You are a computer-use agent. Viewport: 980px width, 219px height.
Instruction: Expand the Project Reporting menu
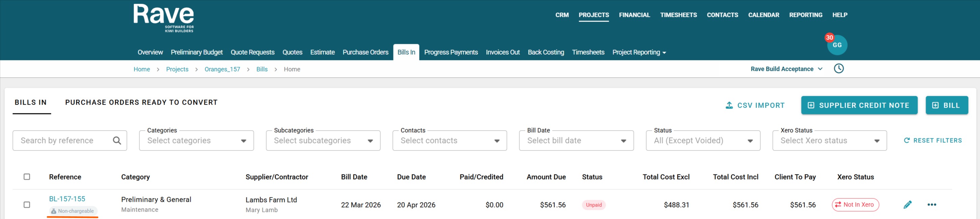(639, 52)
